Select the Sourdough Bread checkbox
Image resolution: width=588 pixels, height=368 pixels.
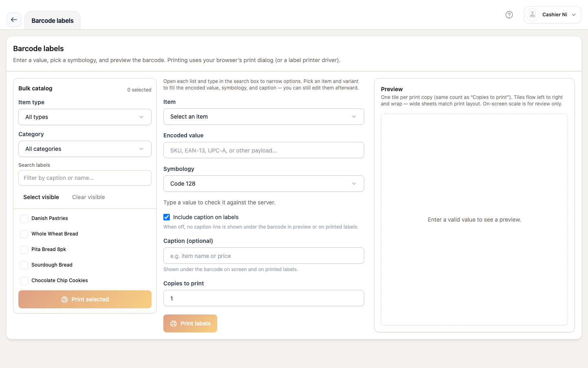click(x=24, y=265)
